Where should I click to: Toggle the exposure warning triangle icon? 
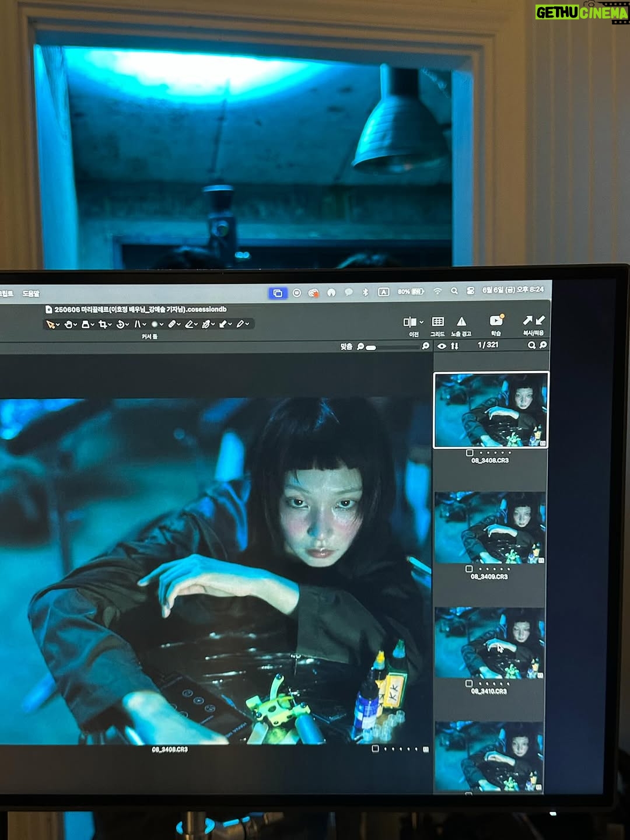pyautogui.click(x=461, y=321)
